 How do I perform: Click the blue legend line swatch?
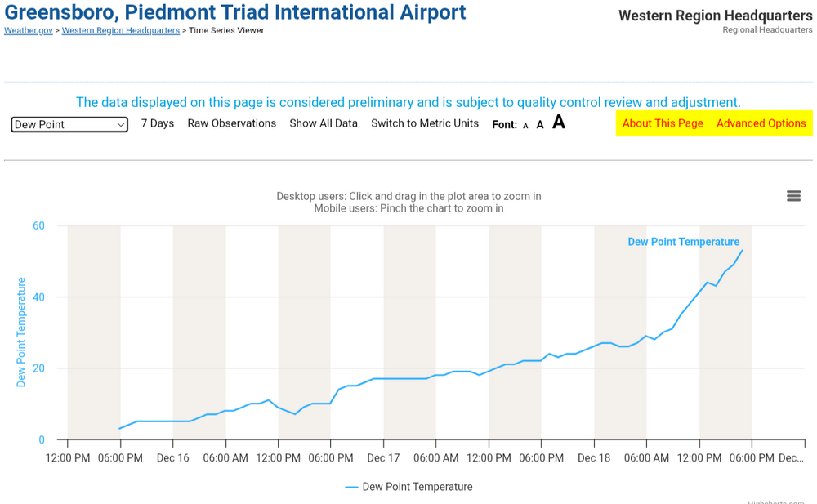352,487
